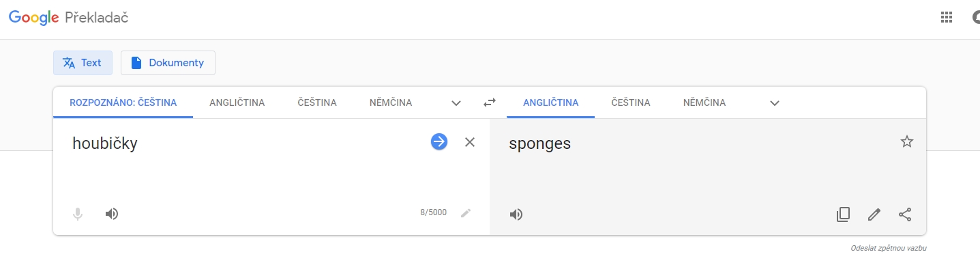Expand more target languages chevron
Viewport: 980px width, 278px height.
coord(774,103)
